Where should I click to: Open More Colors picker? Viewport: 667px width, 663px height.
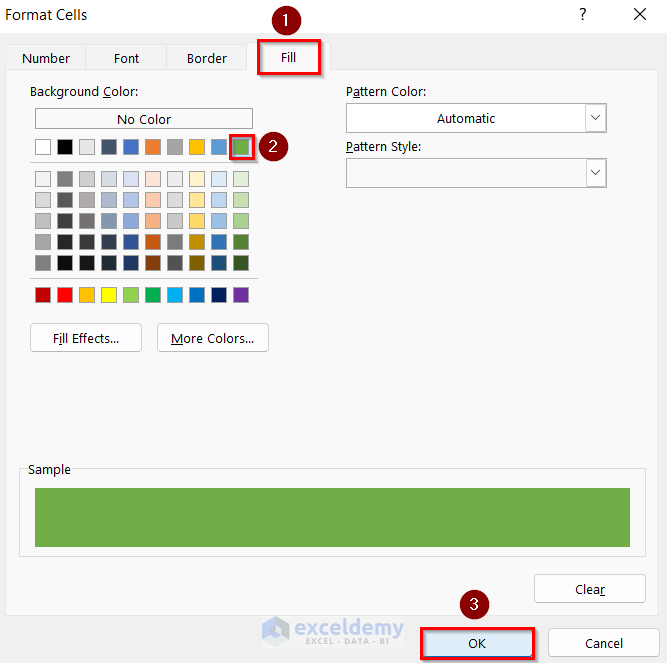(x=213, y=338)
